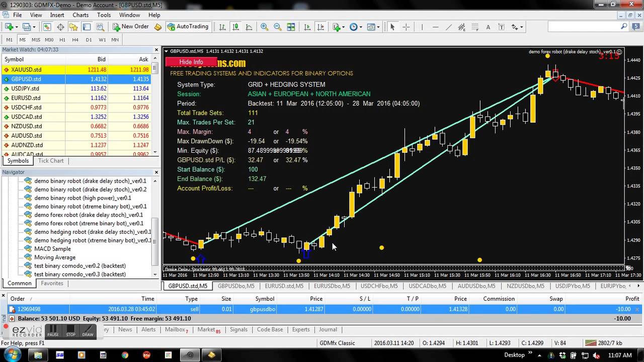The height and width of the screenshot is (362, 644).
Task: Switch timeframe to W1
Action: [x=102, y=40]
